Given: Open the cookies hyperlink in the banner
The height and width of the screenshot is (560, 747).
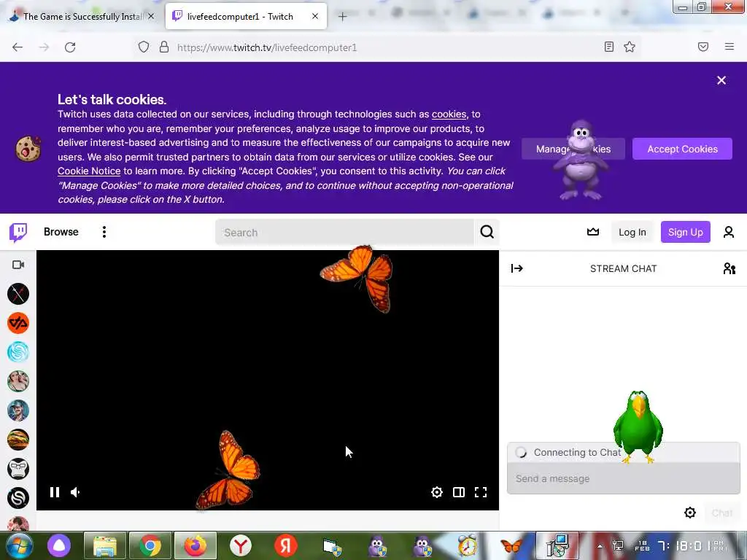Looking at the screenshot, I should click(x=449, y=114).
